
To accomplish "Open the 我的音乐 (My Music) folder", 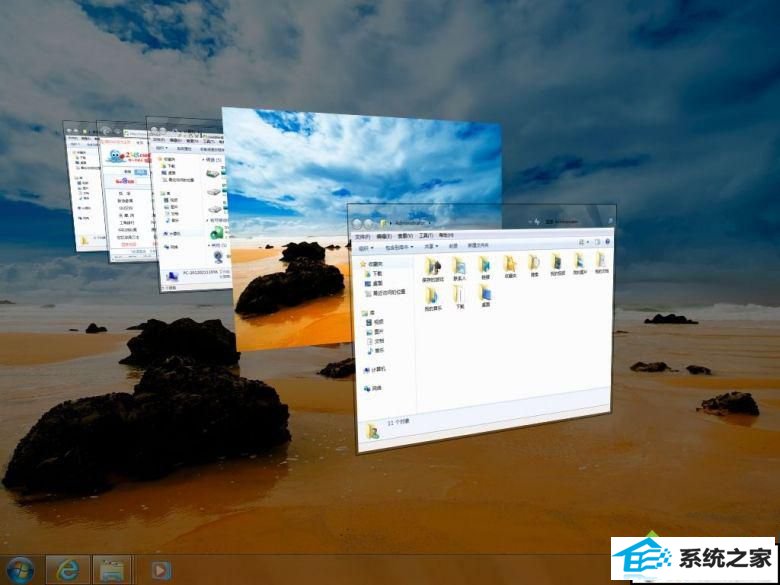I will coord(431,299).
